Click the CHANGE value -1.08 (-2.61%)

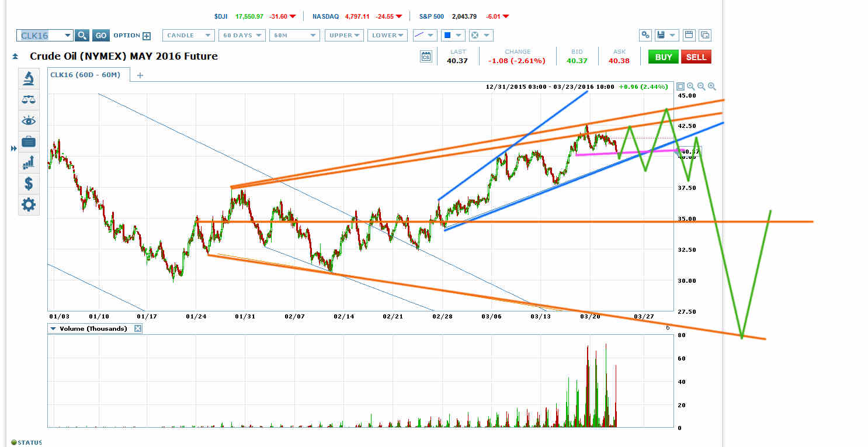tap(517, 61)
